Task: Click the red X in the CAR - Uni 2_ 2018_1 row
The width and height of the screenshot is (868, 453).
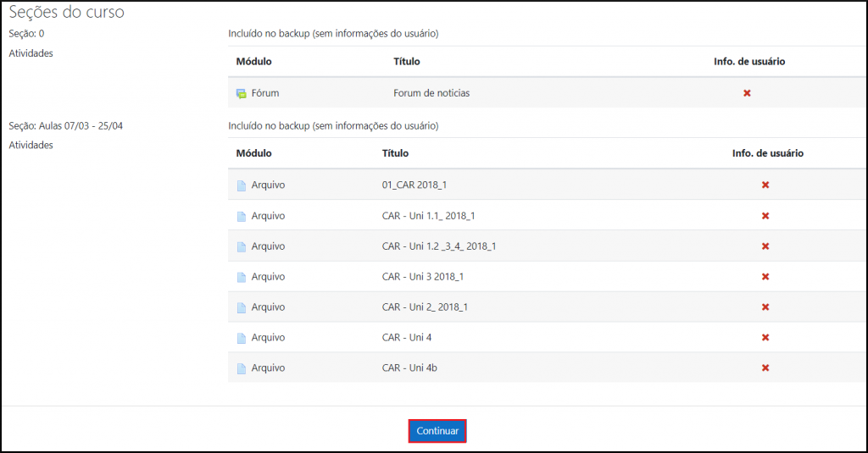Action: (x=765, y=307)
